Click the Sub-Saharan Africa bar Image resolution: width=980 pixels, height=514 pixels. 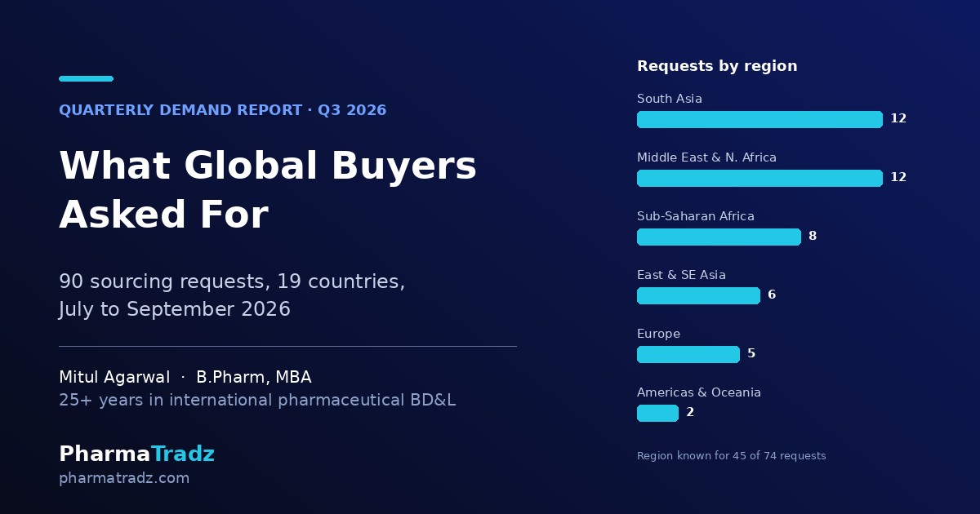pyautogui.click(x=719, y=237)
